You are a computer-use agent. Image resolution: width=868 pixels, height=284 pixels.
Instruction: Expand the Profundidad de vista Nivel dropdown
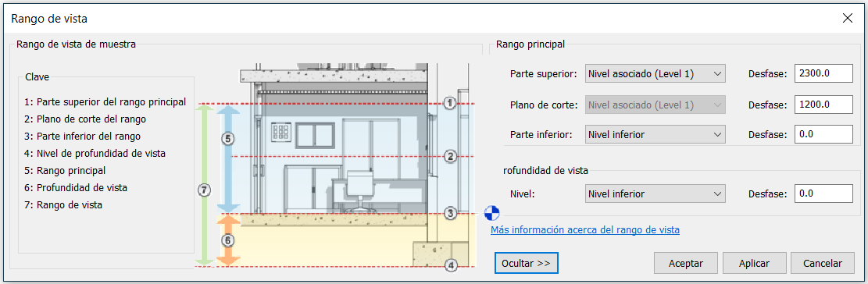(x=655, y=194)
